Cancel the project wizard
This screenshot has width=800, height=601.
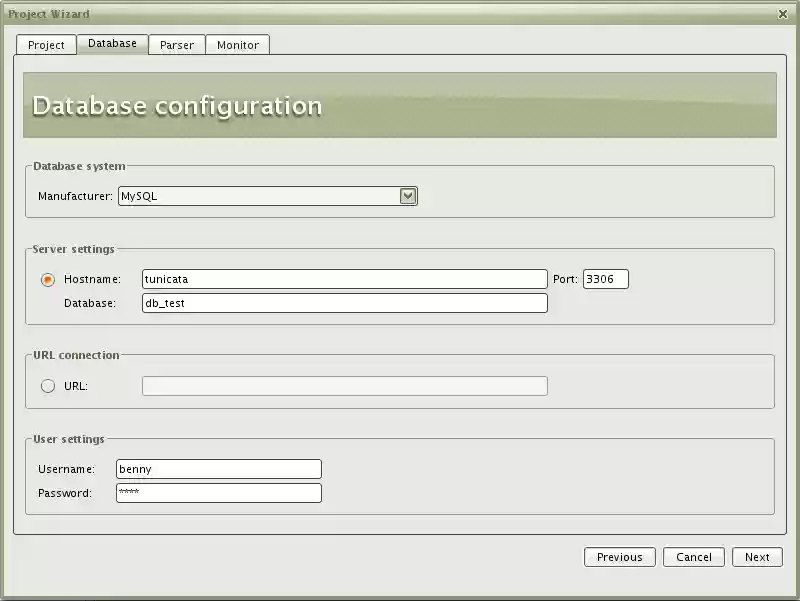tap(694, 557)
